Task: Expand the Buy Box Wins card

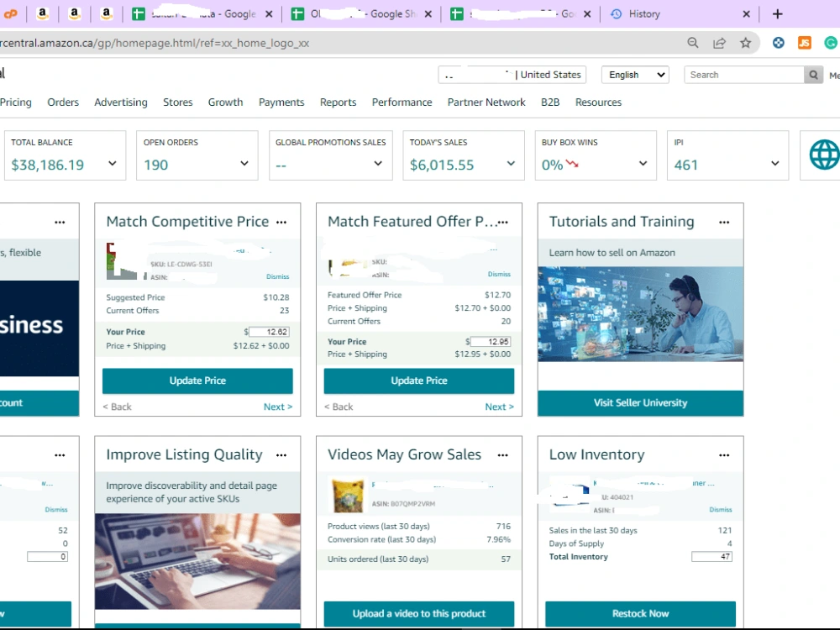Action: click(x=643, y=164)
